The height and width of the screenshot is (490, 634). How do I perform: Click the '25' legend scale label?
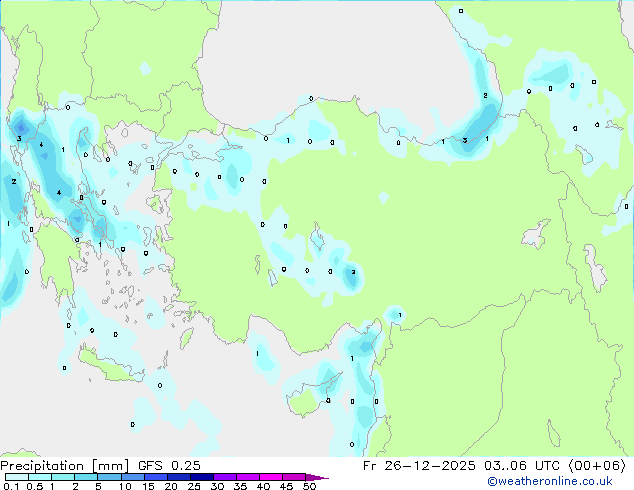coord(194,486)
